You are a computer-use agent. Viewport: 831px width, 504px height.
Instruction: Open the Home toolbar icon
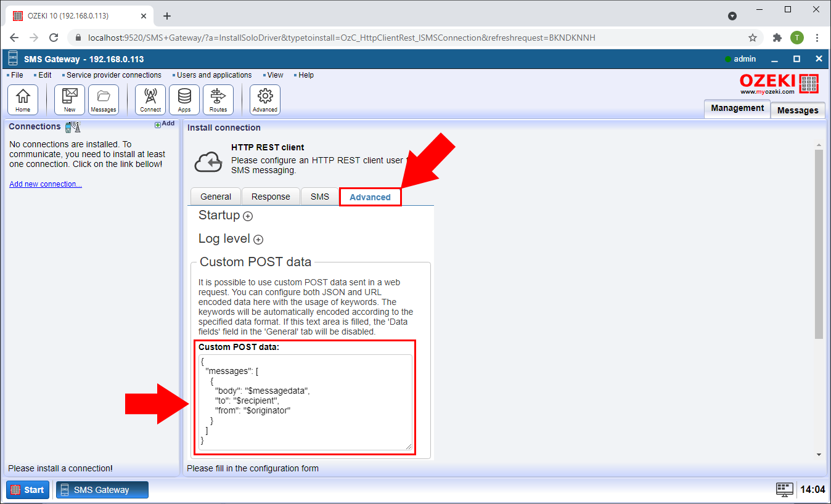(23, 100)
